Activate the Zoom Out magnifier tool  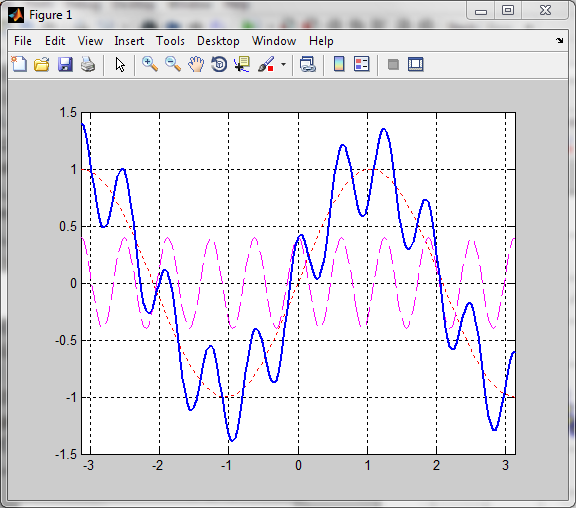[173, 64]
